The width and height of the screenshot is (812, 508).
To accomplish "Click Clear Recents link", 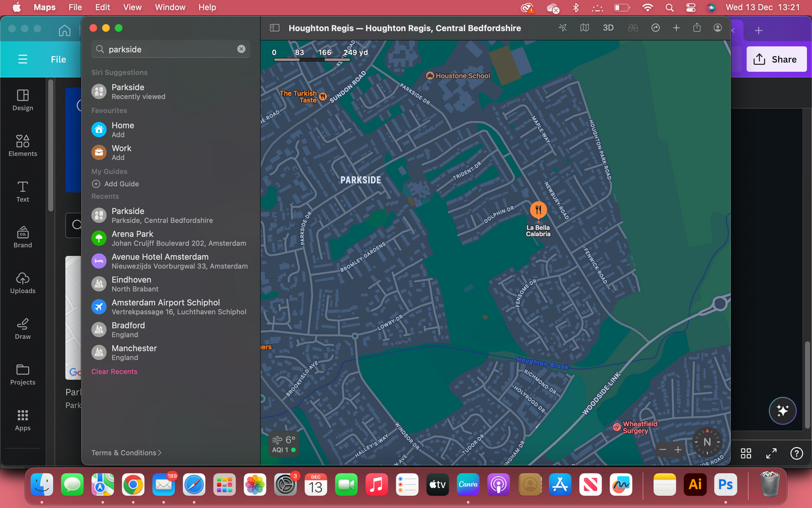I will click(114, 372).
